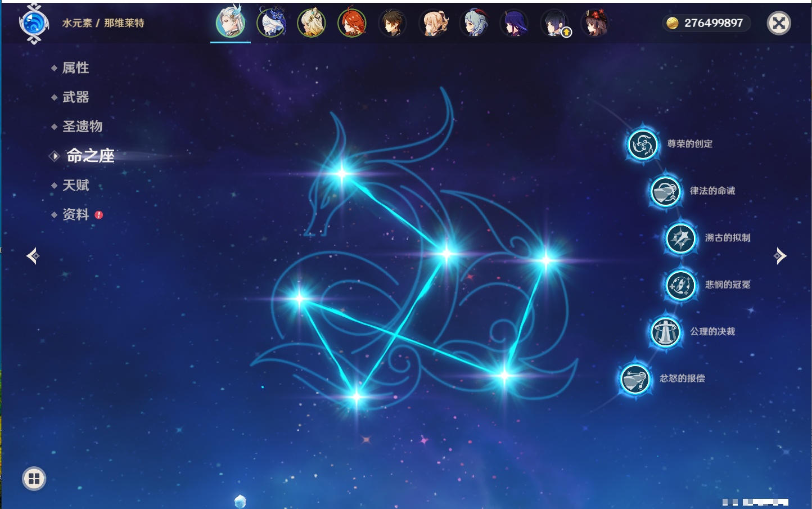Open the 圣遗物 artifacts menu
Image resolution: width=812 pixels, height=509 pixels.
click(x=82, y=127)
